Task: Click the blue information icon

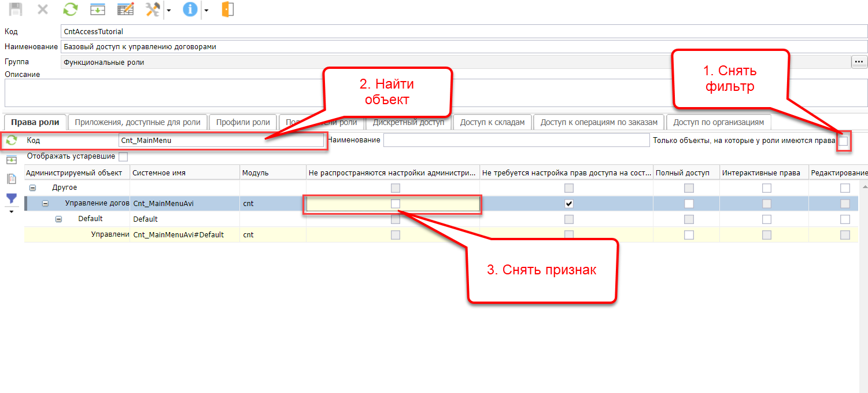Action: pos(190,9)
